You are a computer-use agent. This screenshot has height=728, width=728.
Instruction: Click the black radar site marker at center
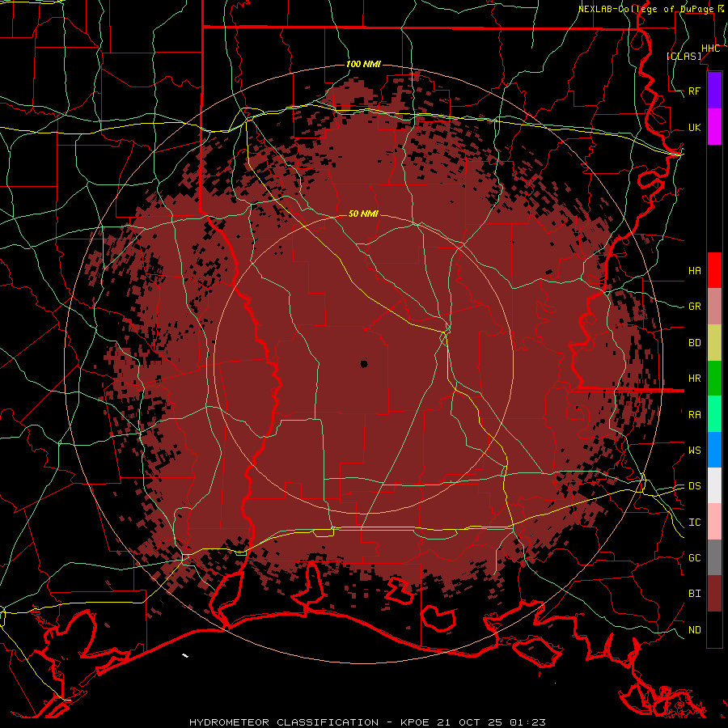tap(364, 363)
